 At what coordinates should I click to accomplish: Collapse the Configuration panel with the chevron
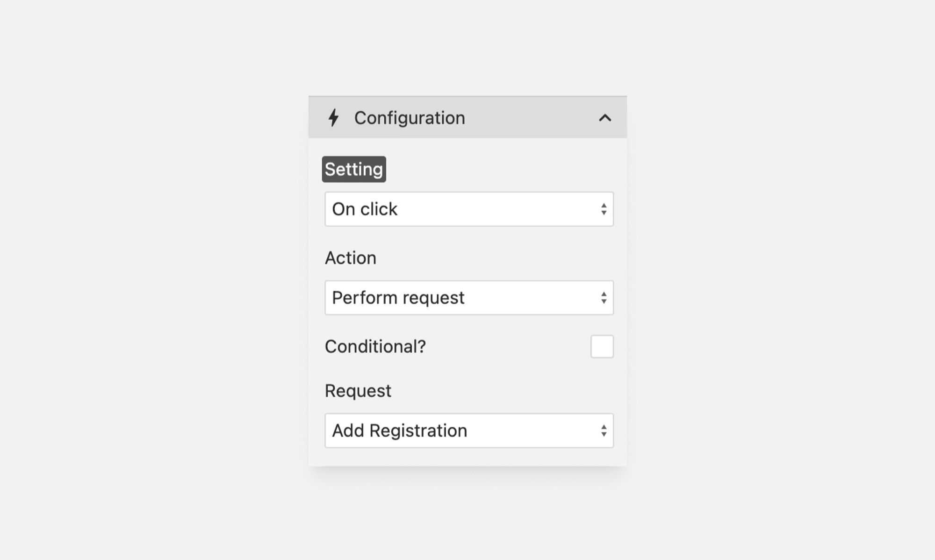point(605,118)
